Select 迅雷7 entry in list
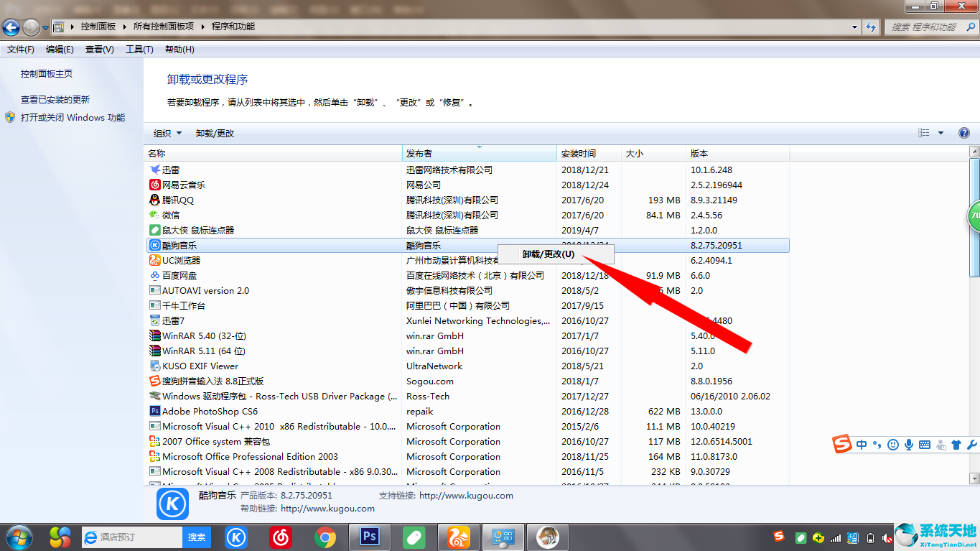Viewport: 980px width, 551px height. pos(468,320)
